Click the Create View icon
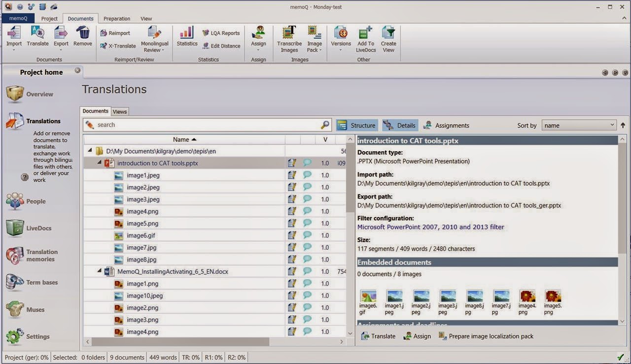Image resolution: width=631 pixels, height=364 pixels. click(388, 33)
